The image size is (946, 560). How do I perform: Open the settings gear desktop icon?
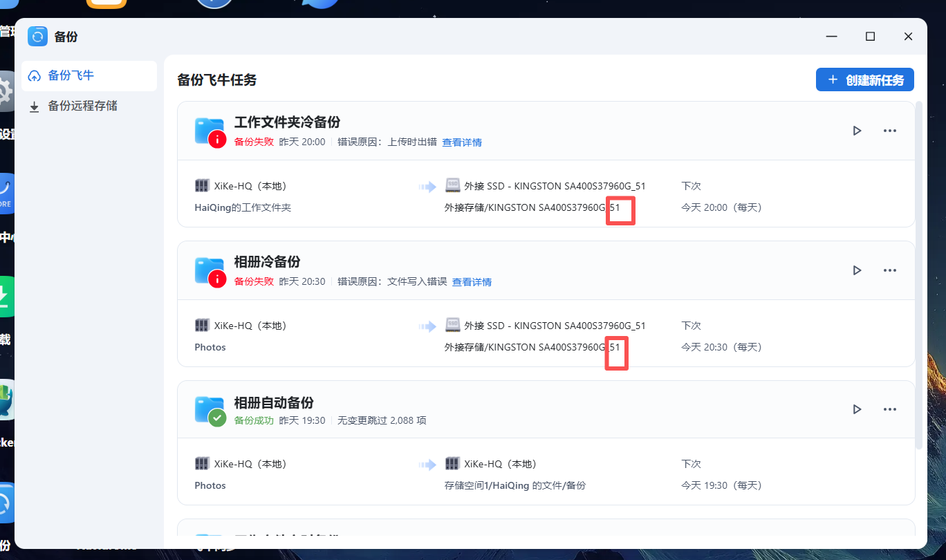tap(6, 91)
